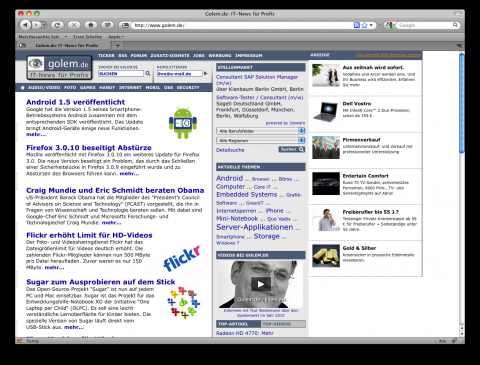The height and width of the screenshot is (365, 480).
Task: Open the Firefox 3.0.10 beseitigt Abstürze article
Action: [89, 147]
